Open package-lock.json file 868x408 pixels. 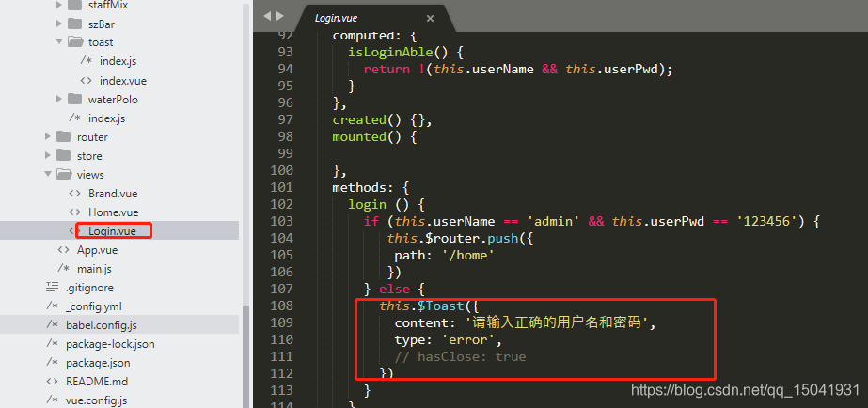pos(110,344)
